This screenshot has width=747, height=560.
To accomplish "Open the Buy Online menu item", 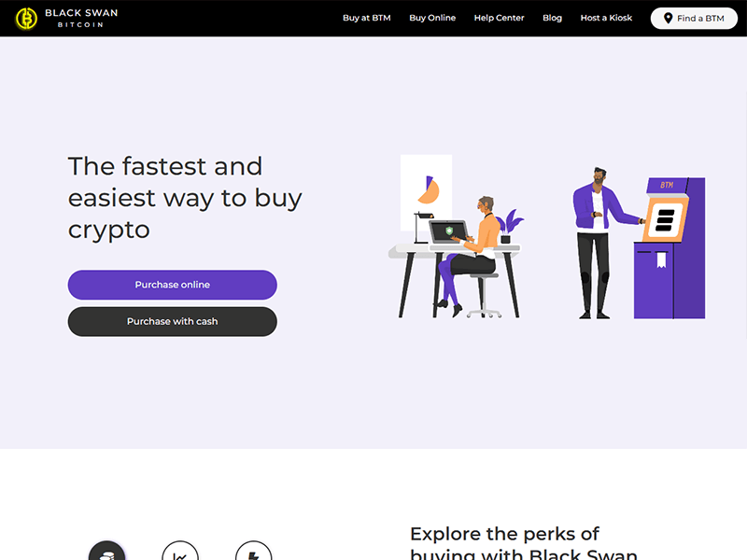I will 432,18.
